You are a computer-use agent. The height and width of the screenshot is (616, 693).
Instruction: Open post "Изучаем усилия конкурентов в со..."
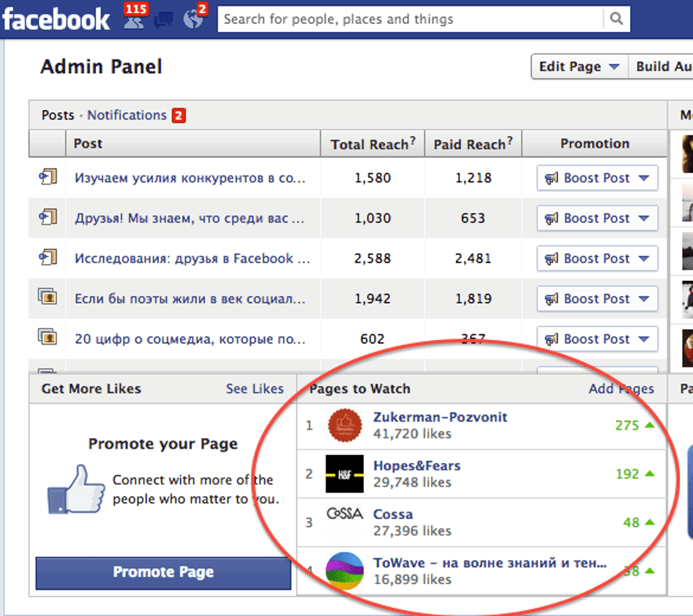click(x=190, y=178)
